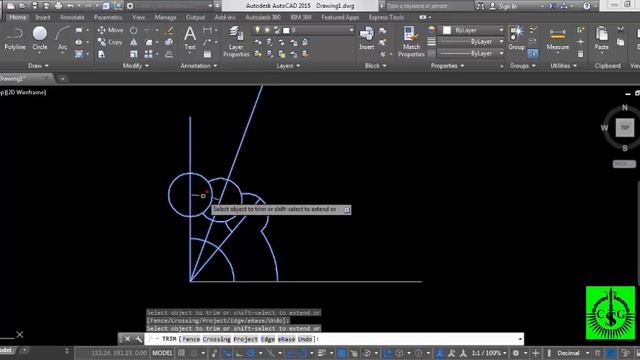Expand the Block panel
Screen dimensions: 640x360
[375, 66]
